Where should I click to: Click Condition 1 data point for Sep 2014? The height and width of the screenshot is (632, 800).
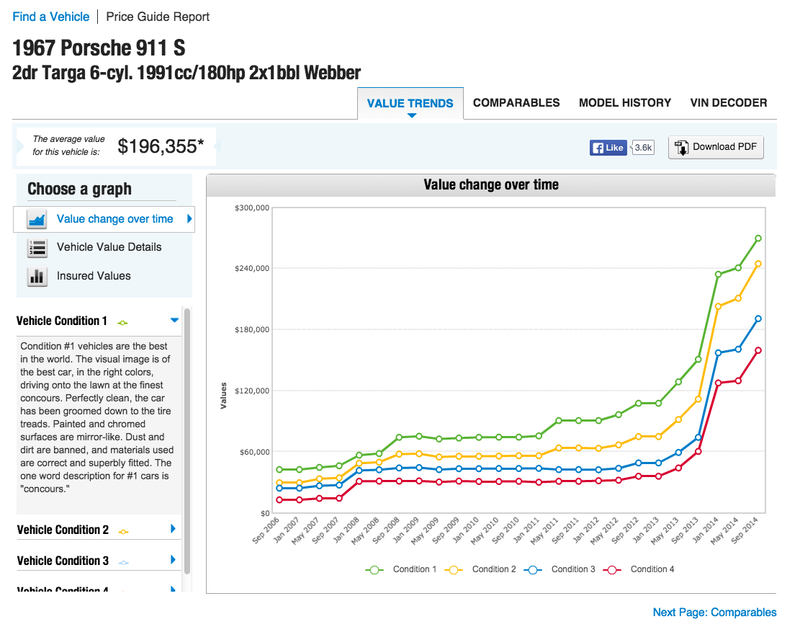click(758, 239)
